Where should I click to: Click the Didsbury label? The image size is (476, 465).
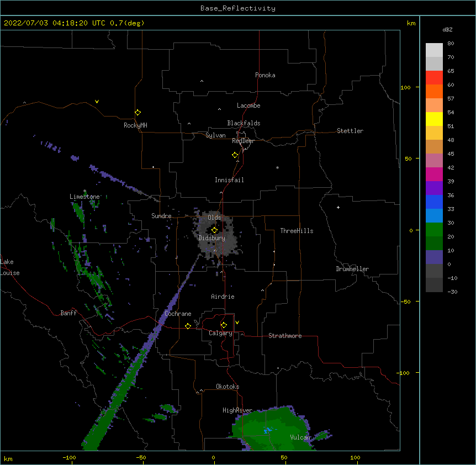212,238
